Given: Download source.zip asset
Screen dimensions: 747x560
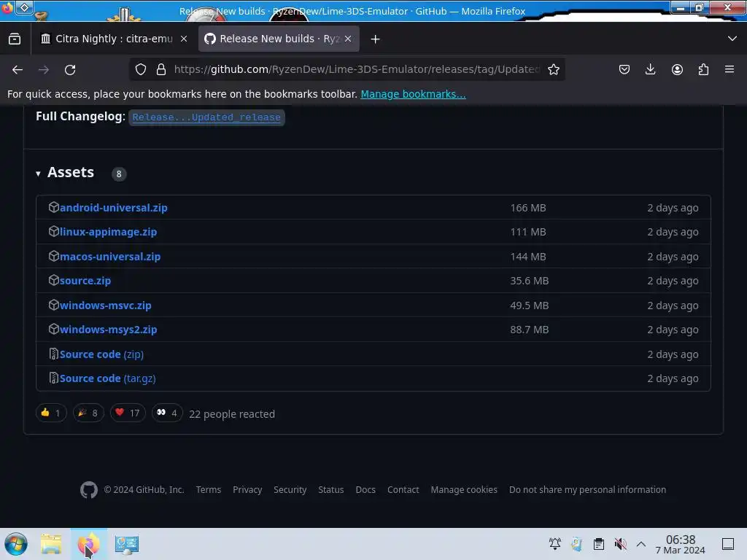Looking at the screenshot, I should pyautogui.click(x=85, y=281).
